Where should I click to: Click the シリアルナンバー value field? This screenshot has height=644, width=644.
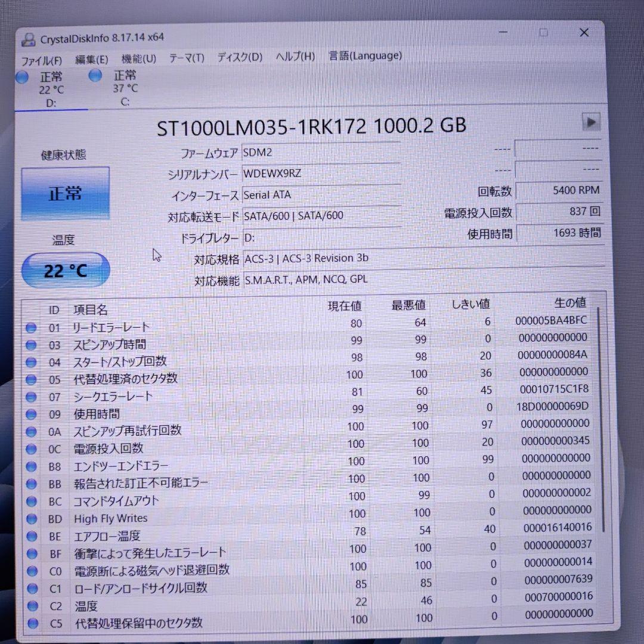322,174
